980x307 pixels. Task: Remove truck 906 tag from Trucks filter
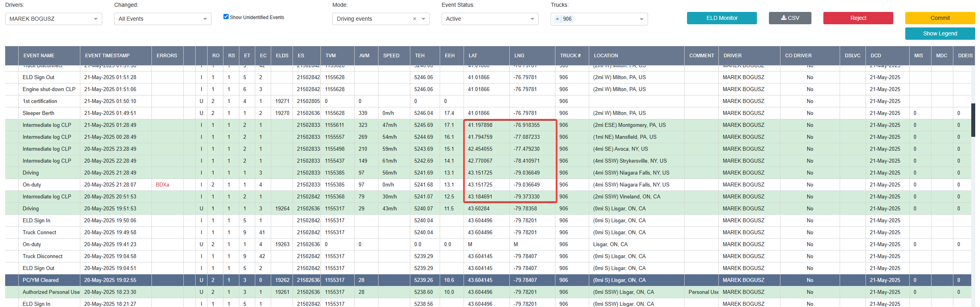click(x=557, y=19)
